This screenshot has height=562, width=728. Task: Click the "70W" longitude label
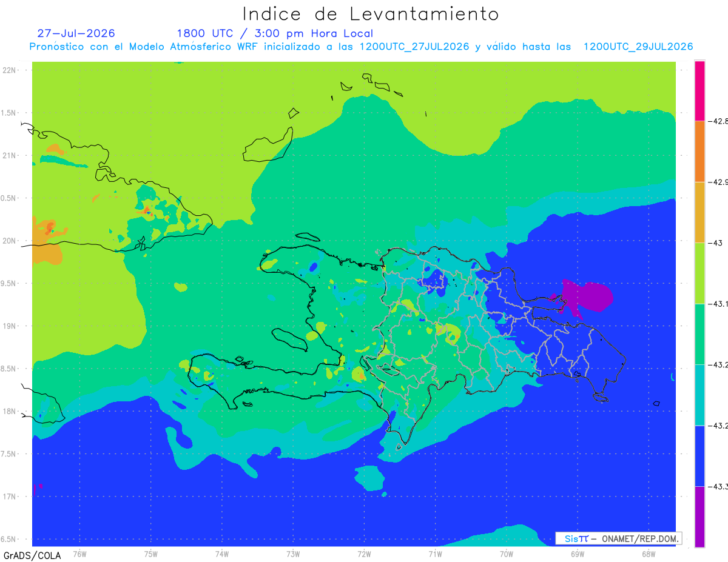pos(507,554)
